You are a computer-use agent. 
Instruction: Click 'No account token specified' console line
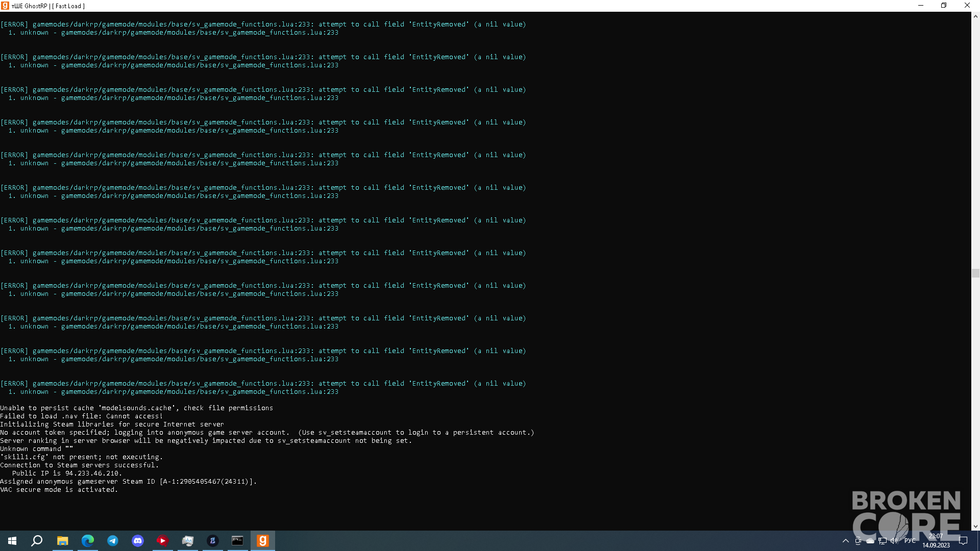point(267,433)
